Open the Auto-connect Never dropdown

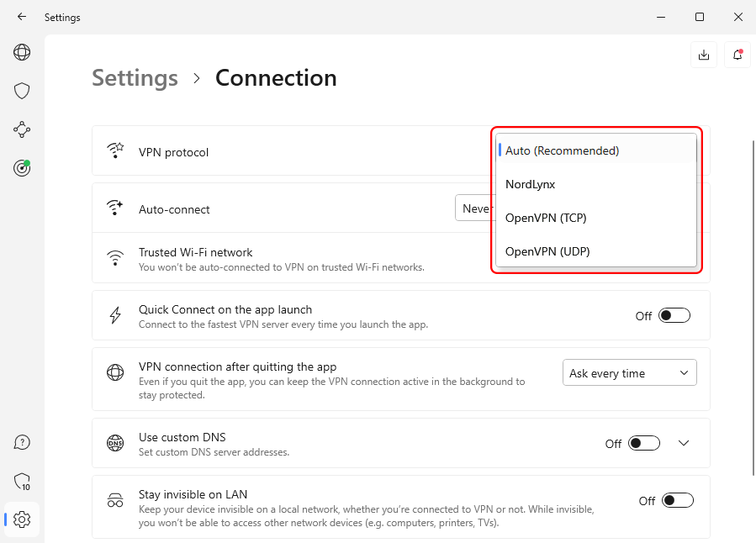pyautogui.click(x=474, y=208)
